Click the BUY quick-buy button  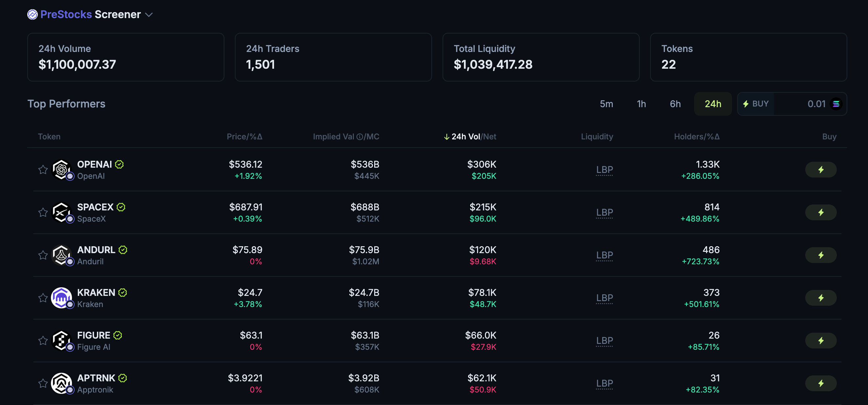(x=756, y=104)
